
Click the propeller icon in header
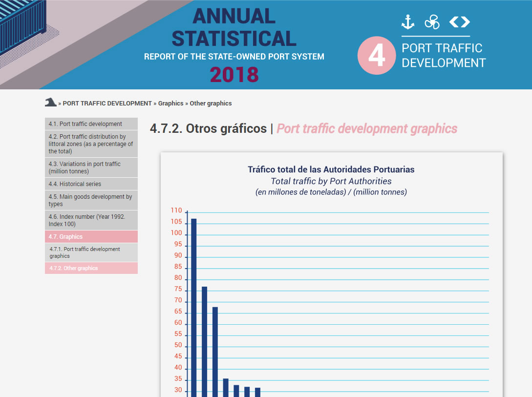[x=432, y=22]
